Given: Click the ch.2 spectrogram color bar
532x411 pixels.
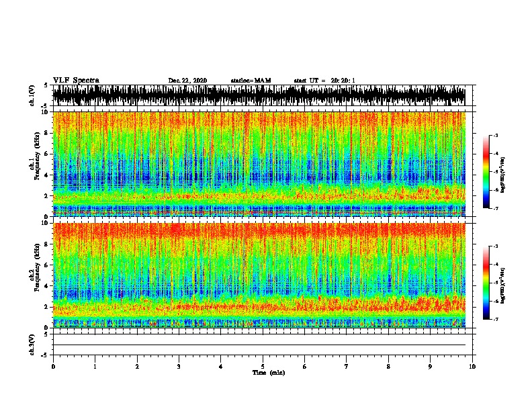Looking at the screenshot, I should click(x=486, y=283).
